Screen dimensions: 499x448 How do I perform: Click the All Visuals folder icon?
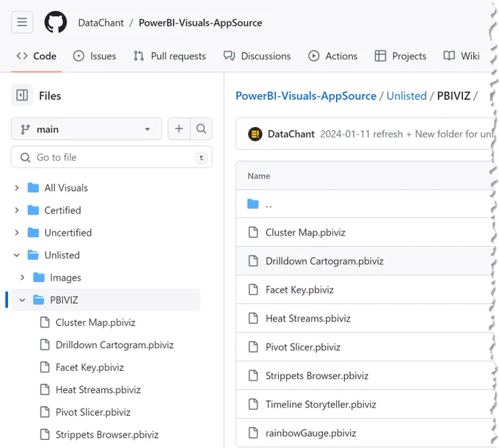pyautogui.click(x=33, y=188)
